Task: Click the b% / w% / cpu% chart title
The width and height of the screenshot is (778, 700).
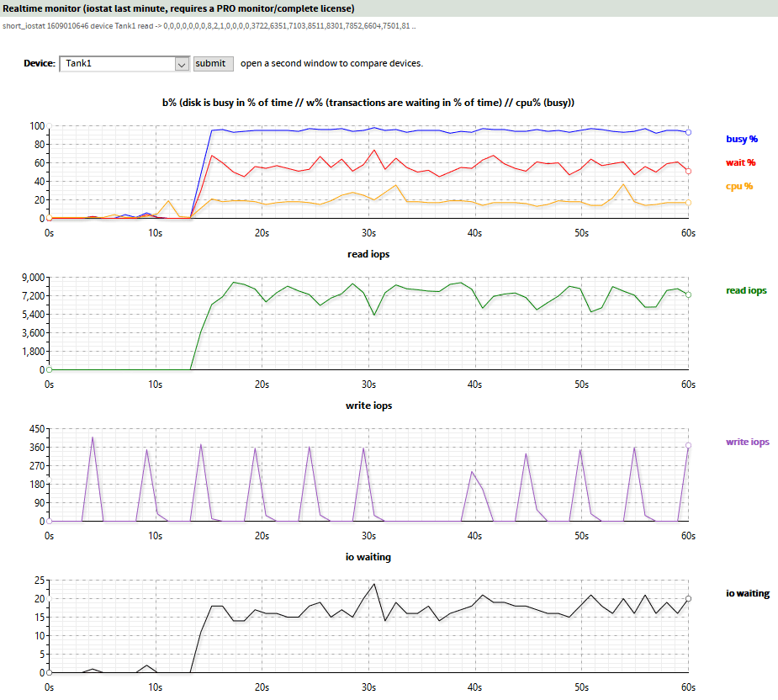Action: (x=368, y=103)
